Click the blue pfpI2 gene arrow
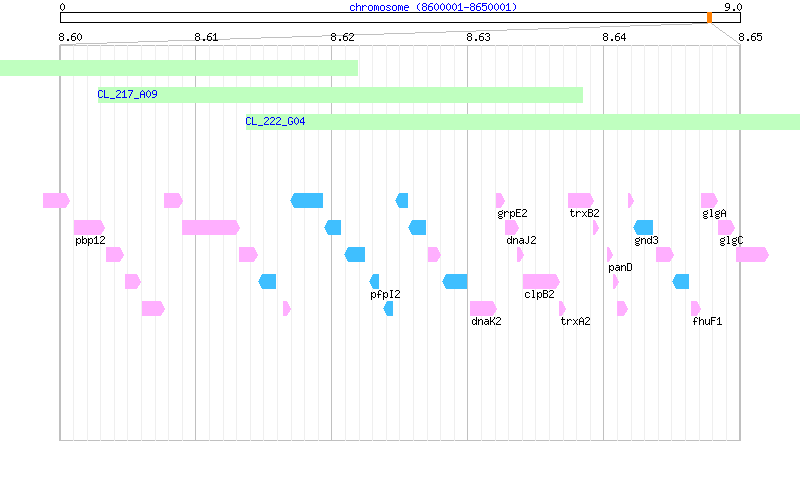 click(374, 282)
